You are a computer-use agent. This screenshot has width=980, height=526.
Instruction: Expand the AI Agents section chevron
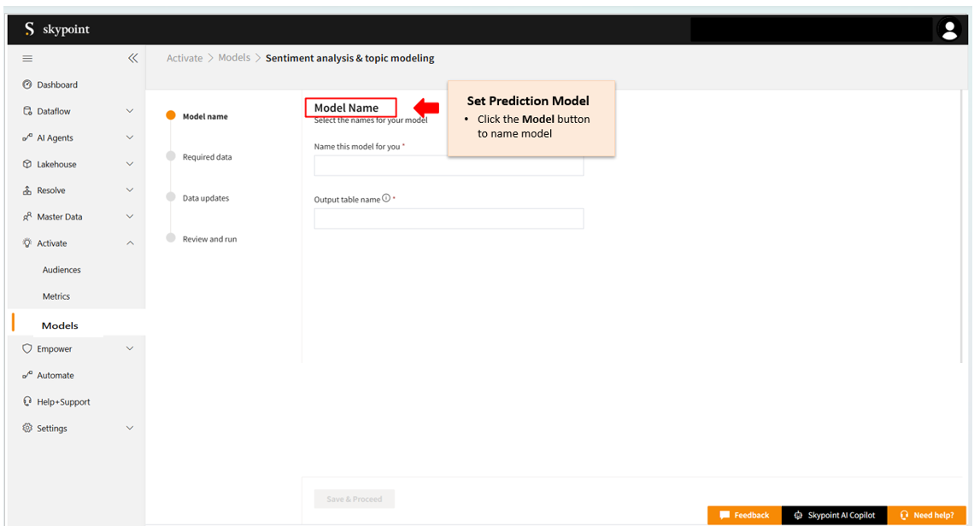tap(130, 137)
